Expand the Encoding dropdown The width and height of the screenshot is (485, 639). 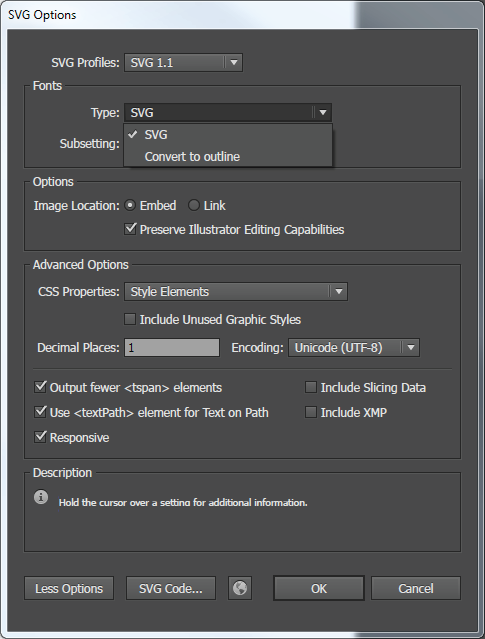coord(354,348)
